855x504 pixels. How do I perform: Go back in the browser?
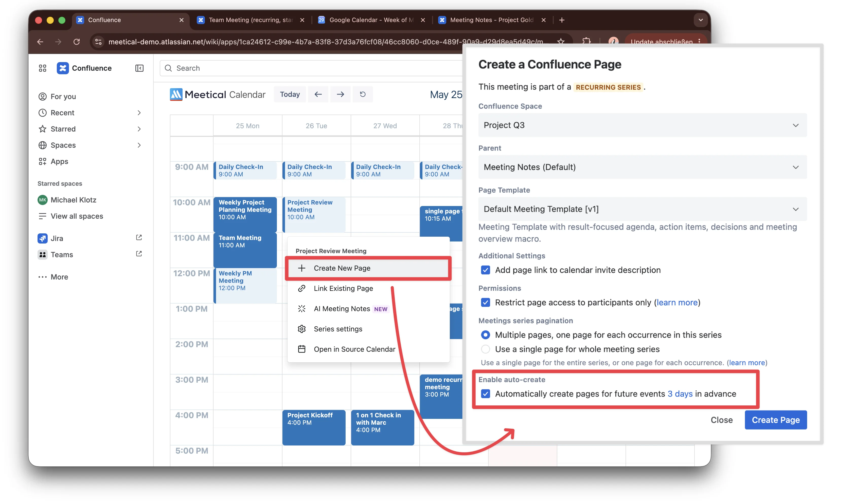[40, 42]
